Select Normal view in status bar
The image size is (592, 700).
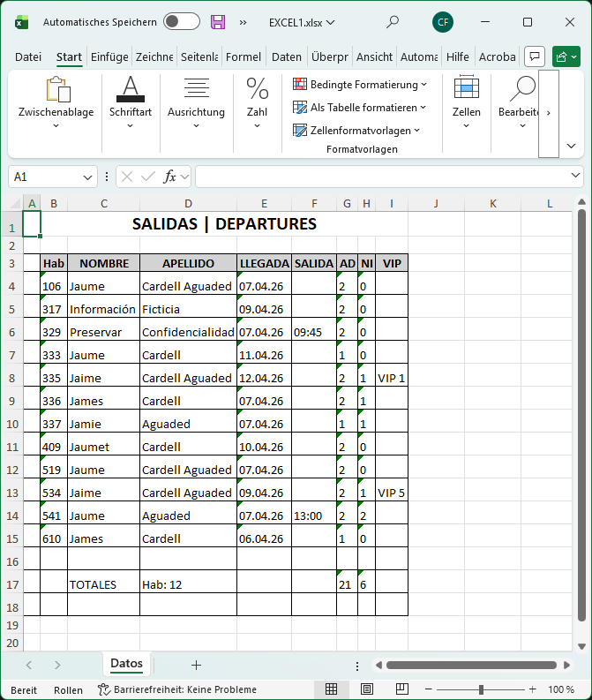tap(331, 689)
